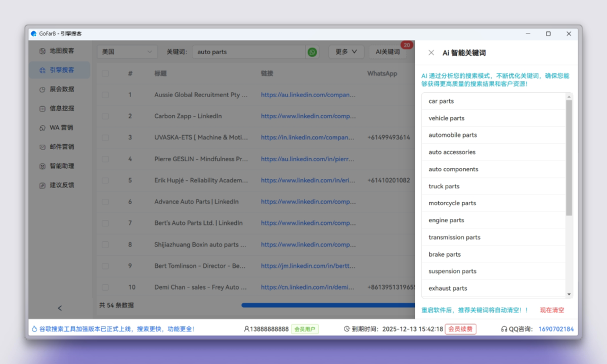Check the box for Erik Hupjé row

105,180
